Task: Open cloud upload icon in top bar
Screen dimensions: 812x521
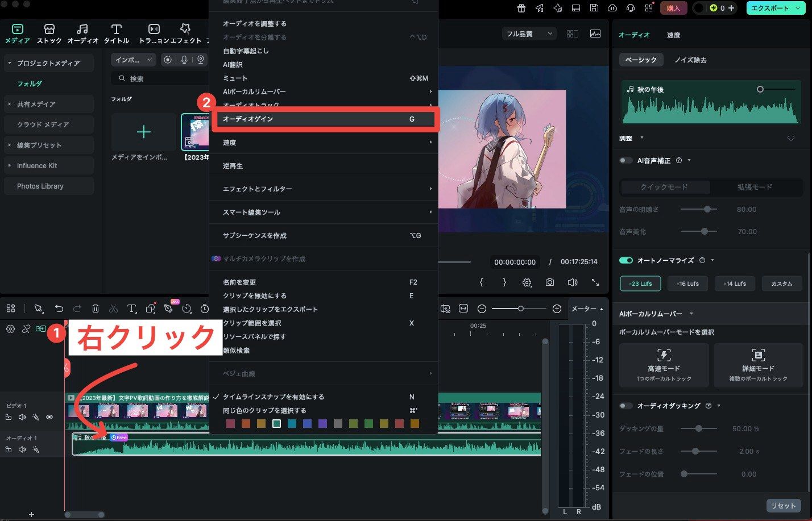Action: click(612, 8)
